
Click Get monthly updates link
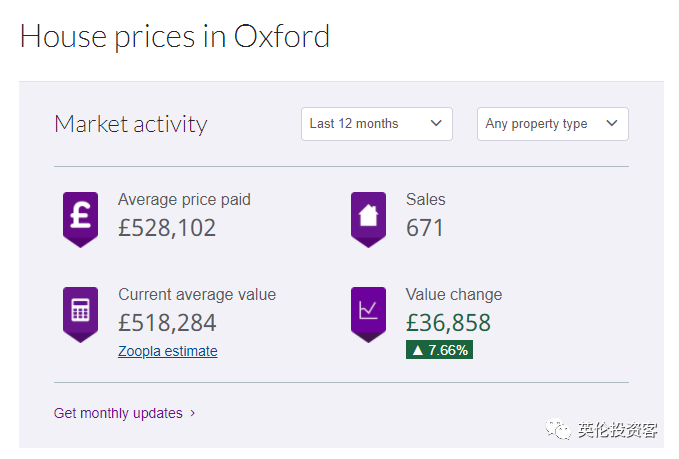pos(118,413)
